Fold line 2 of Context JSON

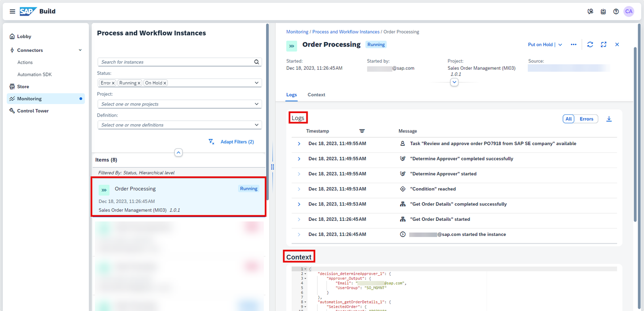305,273
